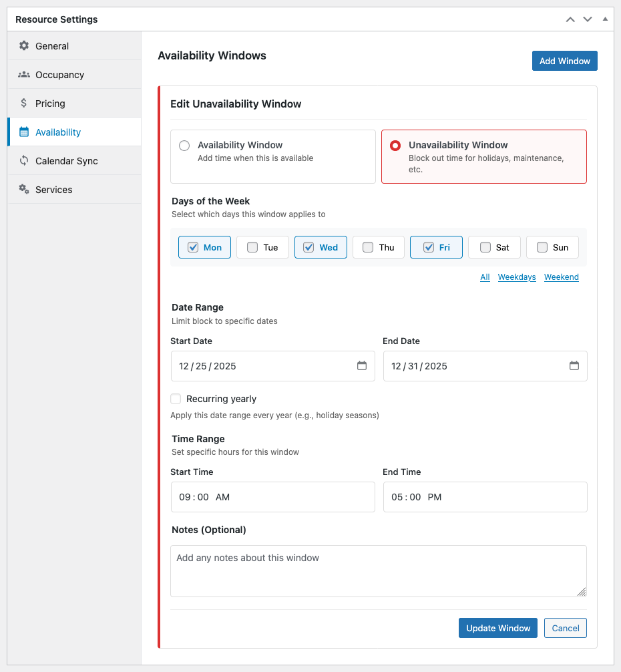Click the Weekdays quick-select link

click(x=517, y=277)
